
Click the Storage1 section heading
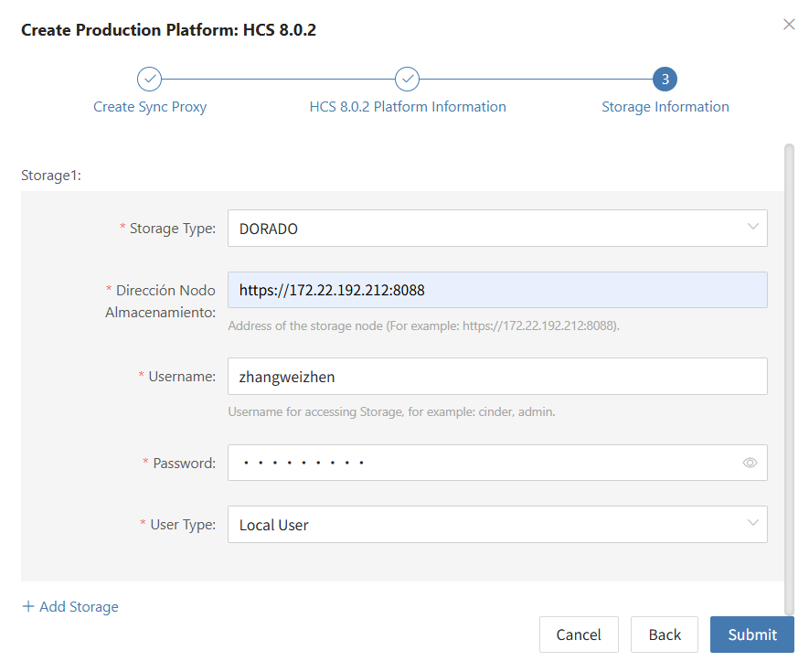click(51, 176)
